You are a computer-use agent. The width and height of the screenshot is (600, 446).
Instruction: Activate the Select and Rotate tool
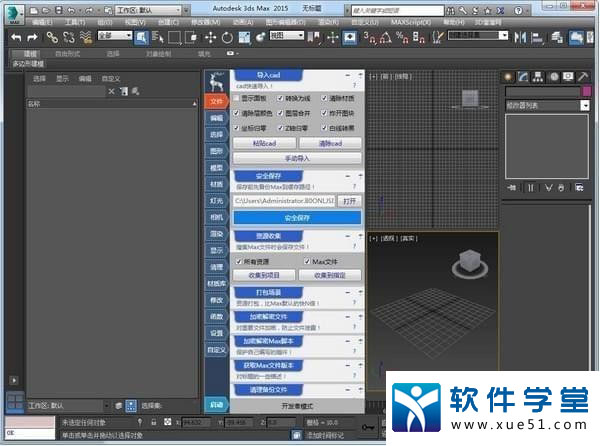point(227,37)
